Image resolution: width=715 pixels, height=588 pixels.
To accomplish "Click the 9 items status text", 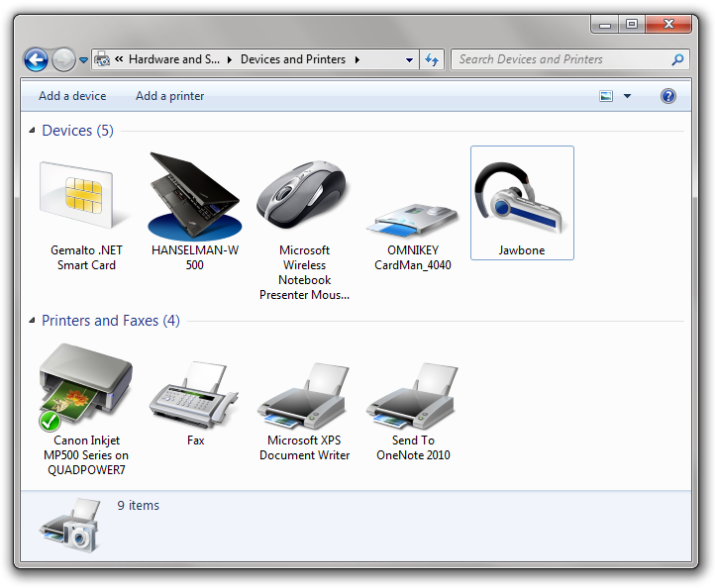I will (139, 506).
